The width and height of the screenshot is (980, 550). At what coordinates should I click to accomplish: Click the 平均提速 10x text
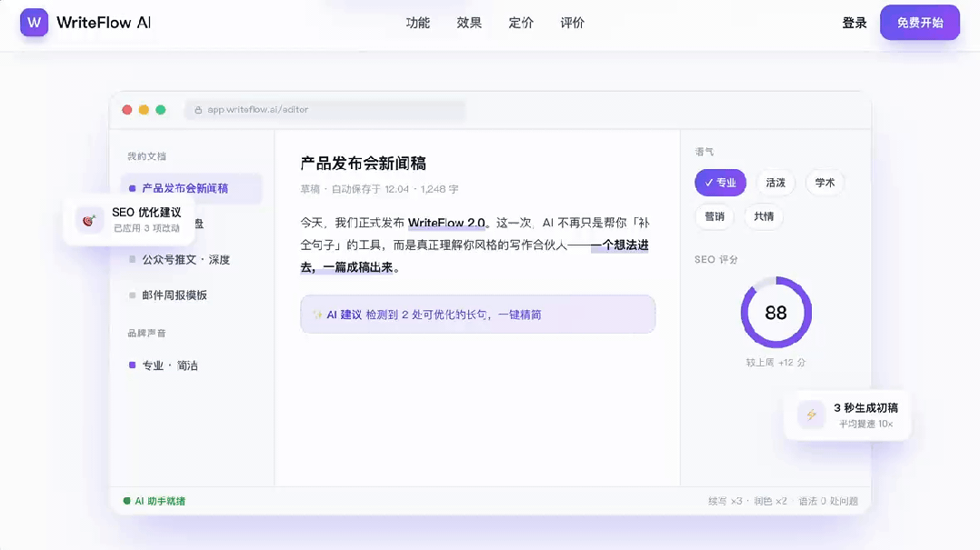[865, 424]
